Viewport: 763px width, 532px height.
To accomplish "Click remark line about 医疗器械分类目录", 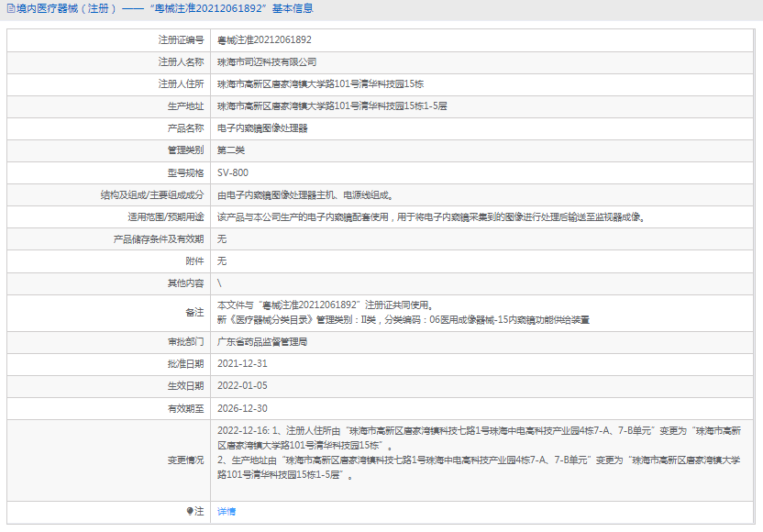I will (404, 320).
